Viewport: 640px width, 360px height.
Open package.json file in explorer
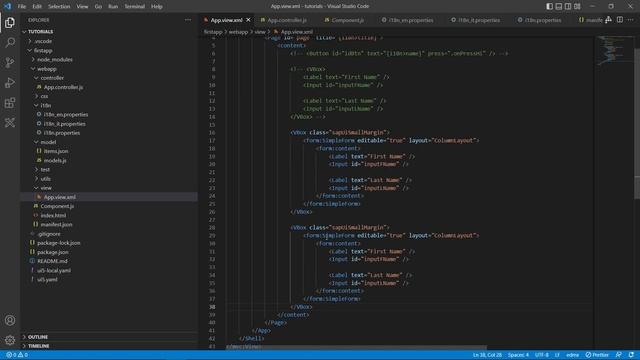click(x=109, y=252)
